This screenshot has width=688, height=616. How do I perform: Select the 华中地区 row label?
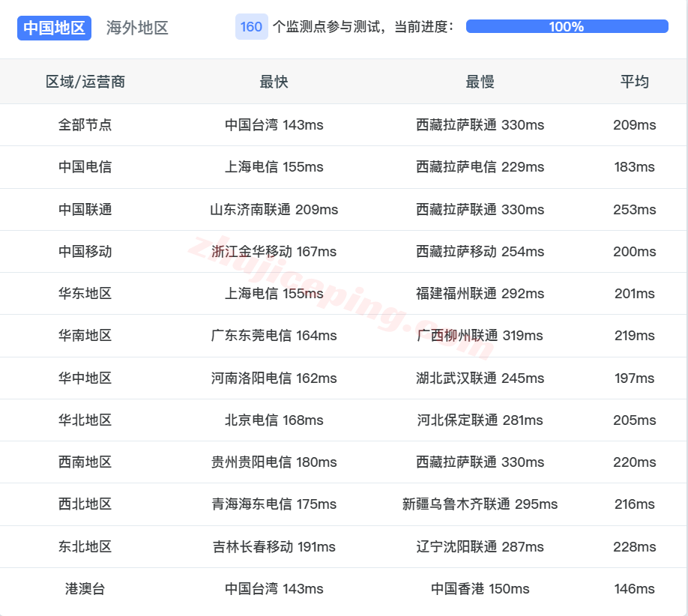85,378
